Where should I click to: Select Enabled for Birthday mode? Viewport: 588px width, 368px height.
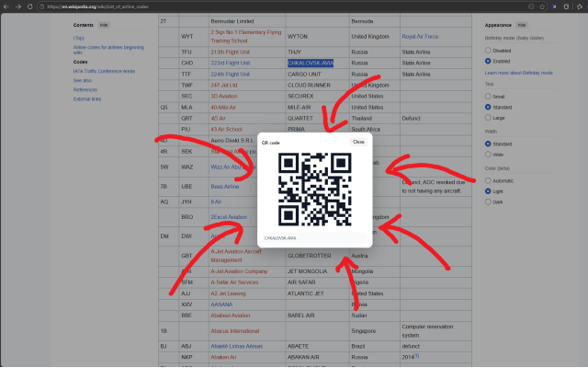(488, 61)
